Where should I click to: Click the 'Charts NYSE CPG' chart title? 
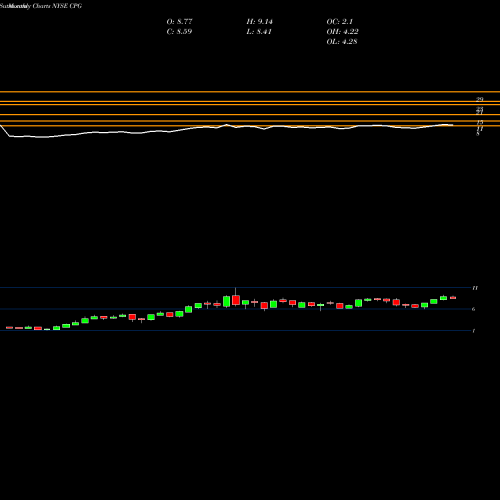click(x=57, y=6)
